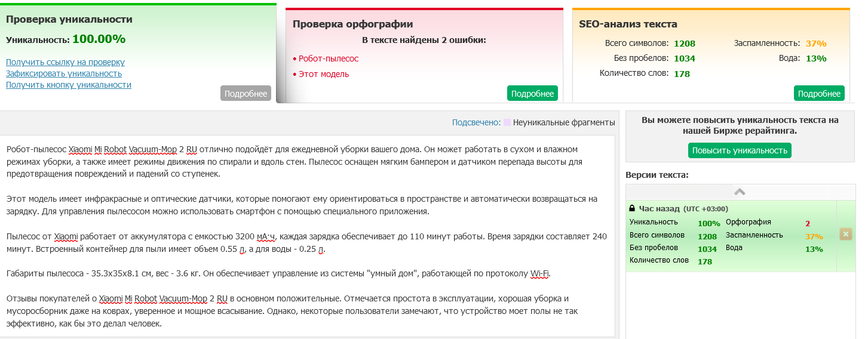Select the Проверка уникальности tab panel
Image resolution: width=868 pixels, height=339 pixels.
139,53
